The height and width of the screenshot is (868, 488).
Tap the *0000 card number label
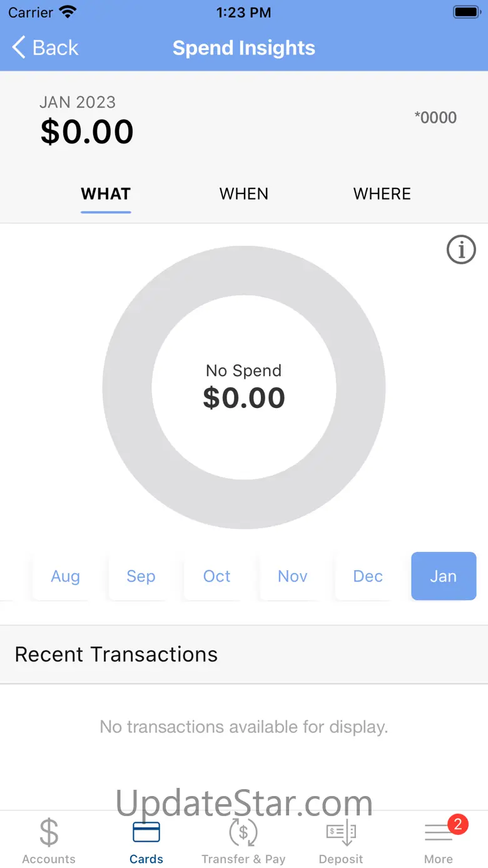[435, 118]
